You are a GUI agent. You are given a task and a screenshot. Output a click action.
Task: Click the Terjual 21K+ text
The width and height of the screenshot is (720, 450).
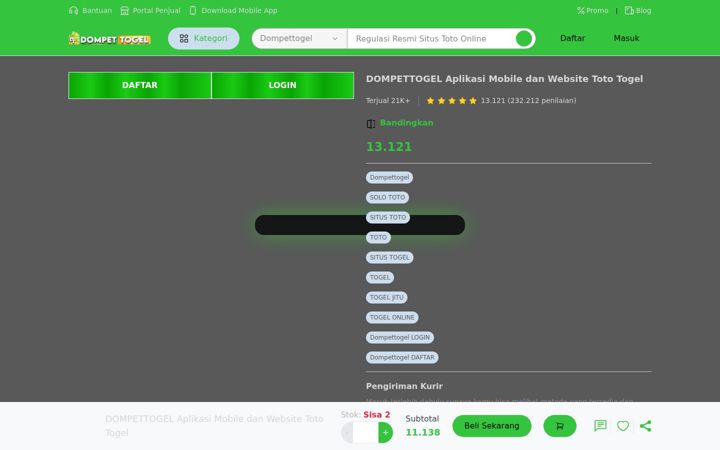(x=388, y=101)
